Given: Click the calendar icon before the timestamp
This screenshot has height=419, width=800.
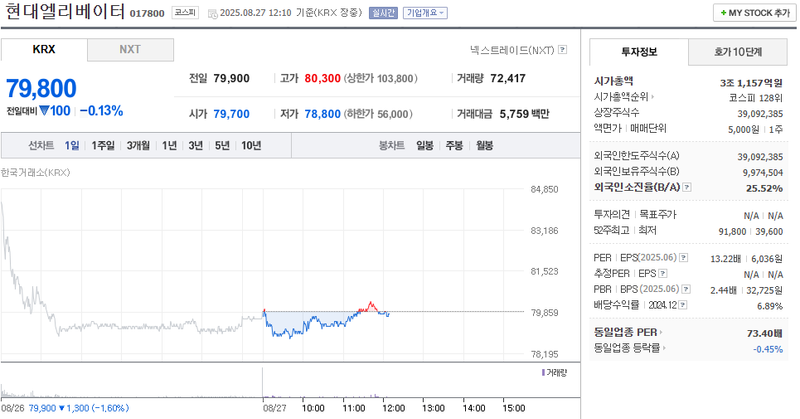Looking at the screenshot, I should pos(213,13).
